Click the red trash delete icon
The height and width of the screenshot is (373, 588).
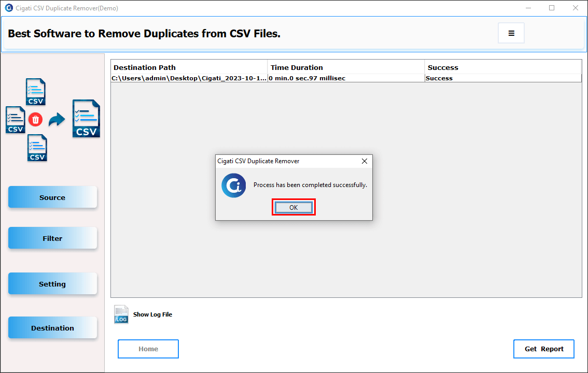(36, 120)
